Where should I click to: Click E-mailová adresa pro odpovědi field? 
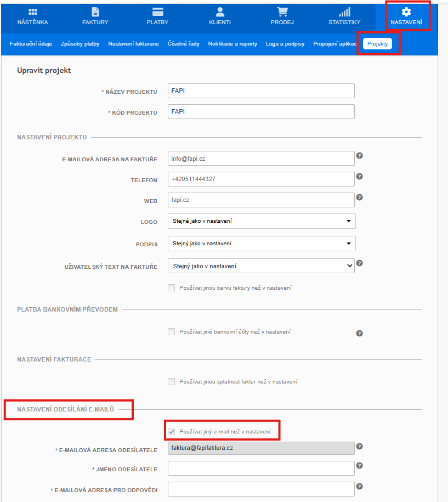tap(261, 489)
